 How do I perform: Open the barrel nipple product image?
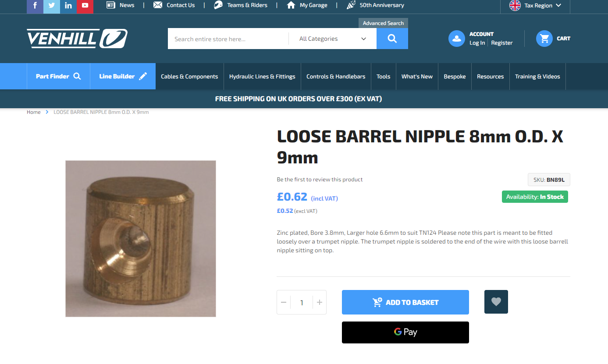pyautogui.click(x=141, y=239)
